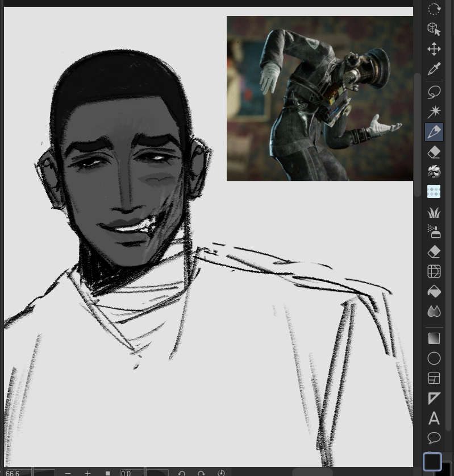Viewport: 454px width, 476px height.
Task: Click the reference photo of the masked figure
Action: (x=319, y=98)
